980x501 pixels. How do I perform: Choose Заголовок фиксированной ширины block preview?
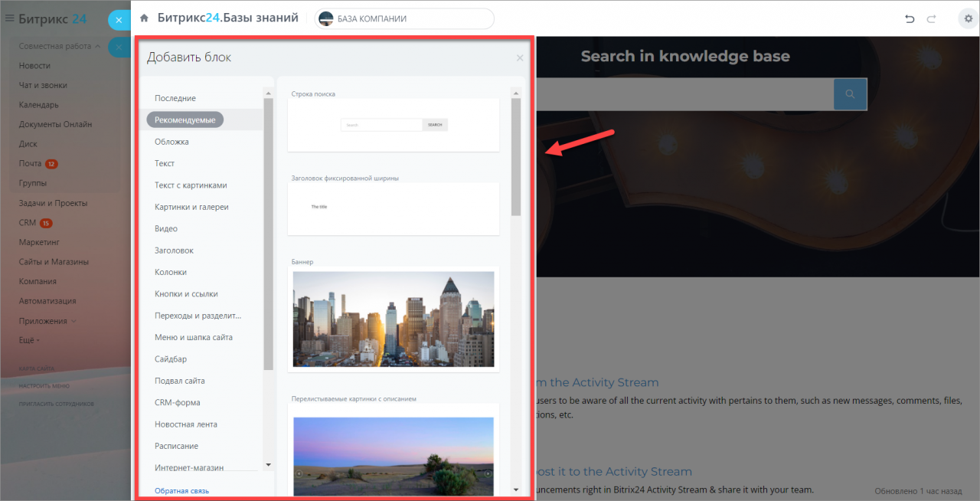click(x=394, y=208)
